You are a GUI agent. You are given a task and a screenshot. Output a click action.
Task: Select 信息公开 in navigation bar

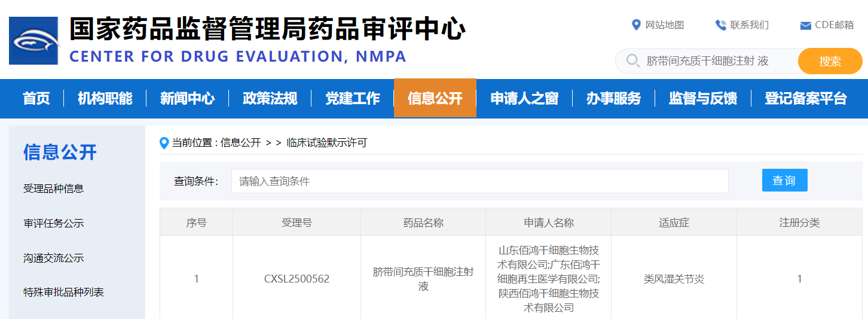(x=435, y=98)
